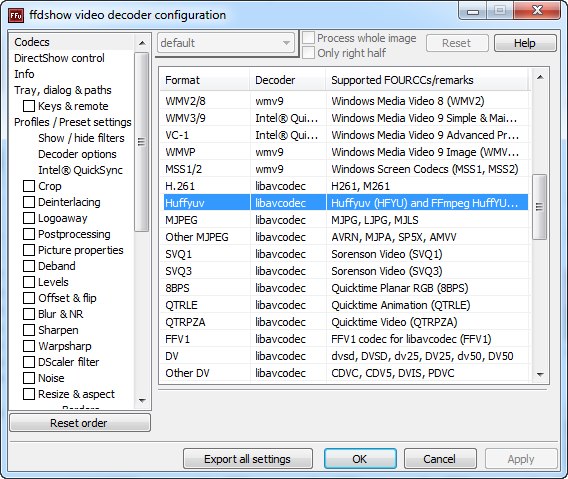Screen dimensions: 568x479
Task: Click up arrow of codec list scrollbar
Action: (x=540, y=77)
